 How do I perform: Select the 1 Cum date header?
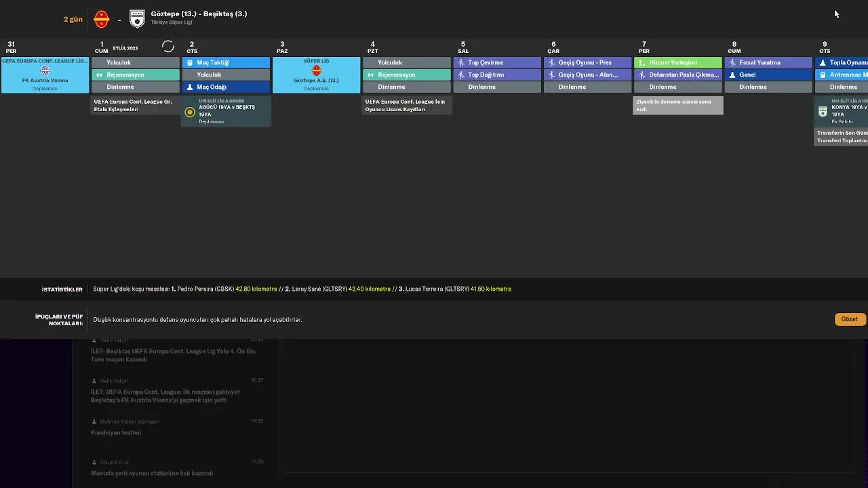click(x=102, y=47)
